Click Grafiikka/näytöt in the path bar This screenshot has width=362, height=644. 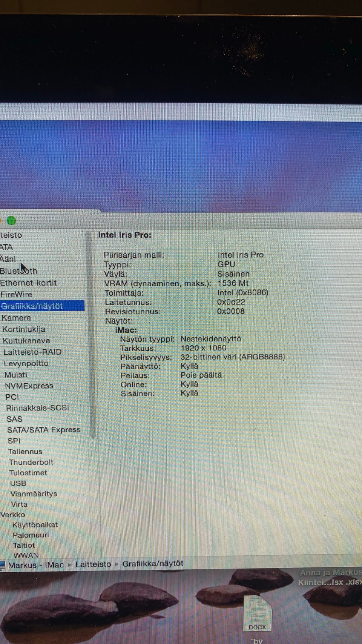tap(153, 564)
